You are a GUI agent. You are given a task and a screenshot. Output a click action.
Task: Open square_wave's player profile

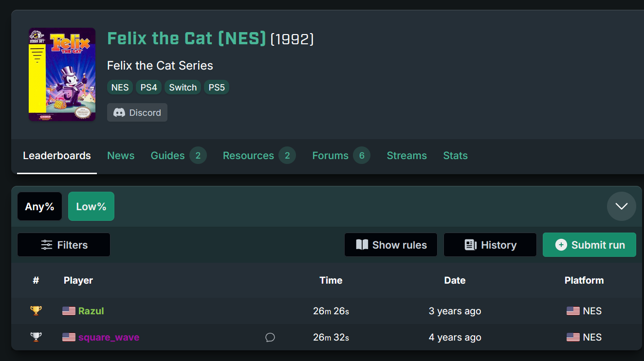point(109,337)
